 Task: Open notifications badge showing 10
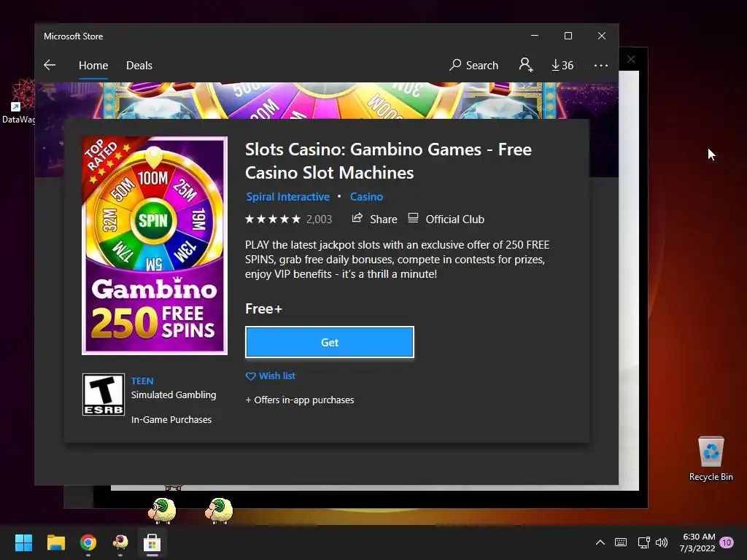pyautogui.click(x=727, y=542)
